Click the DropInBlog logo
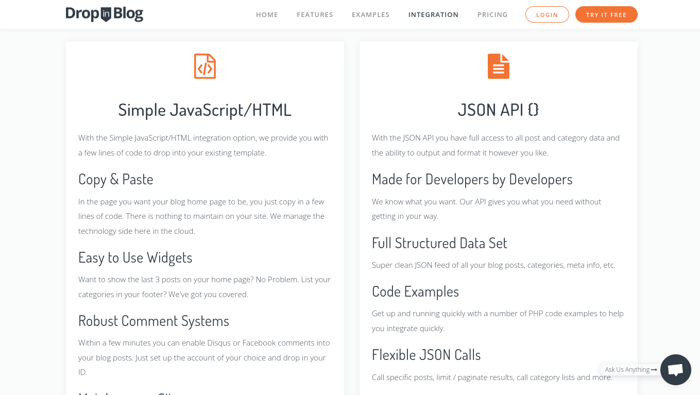This screenshot has height=395, width=700. coord(104,14)
